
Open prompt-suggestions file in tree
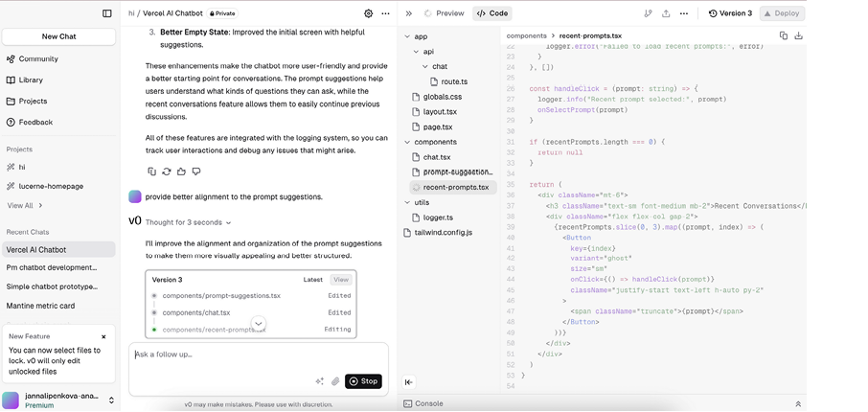point(452,172)
